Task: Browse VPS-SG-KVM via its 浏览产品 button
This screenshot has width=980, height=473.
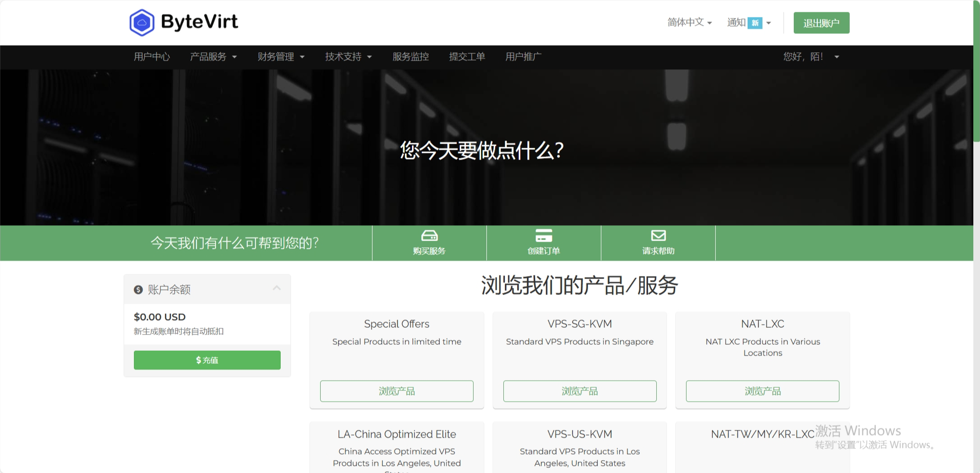Action: click(x=579, y=391)
